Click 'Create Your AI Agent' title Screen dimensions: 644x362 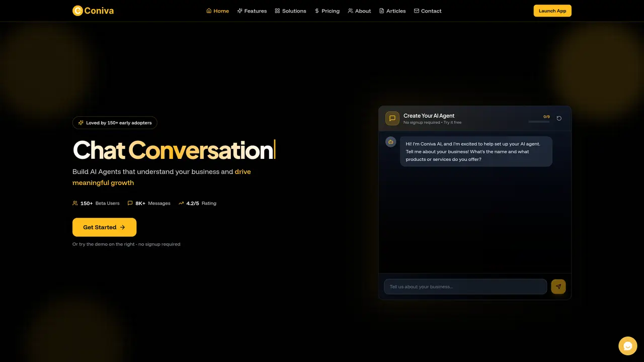pyautogui.click(x=429, y=116)
